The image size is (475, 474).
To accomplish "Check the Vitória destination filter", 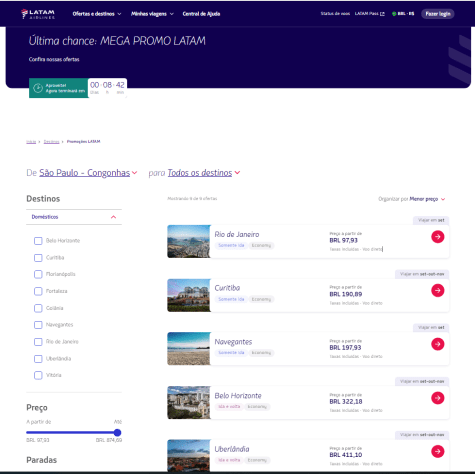I will tap(38, 375).
